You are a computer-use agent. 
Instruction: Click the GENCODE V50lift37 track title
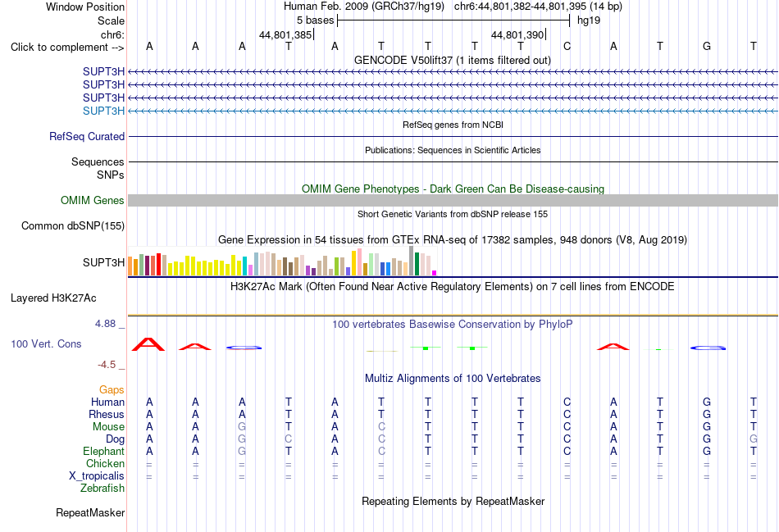tap(452, 60)
